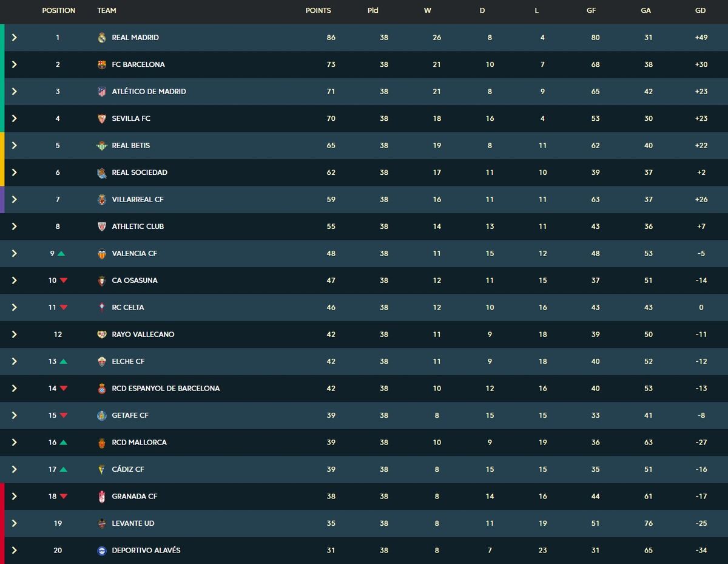728x564 pixels.
Task: Click the green up arrow beside position 9
Action: click(61, 254)
